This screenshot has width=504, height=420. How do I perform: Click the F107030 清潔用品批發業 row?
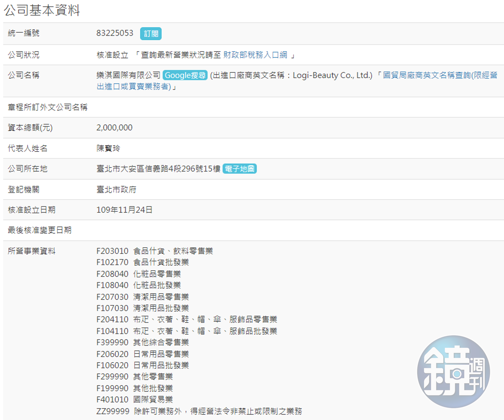point(143,308)
